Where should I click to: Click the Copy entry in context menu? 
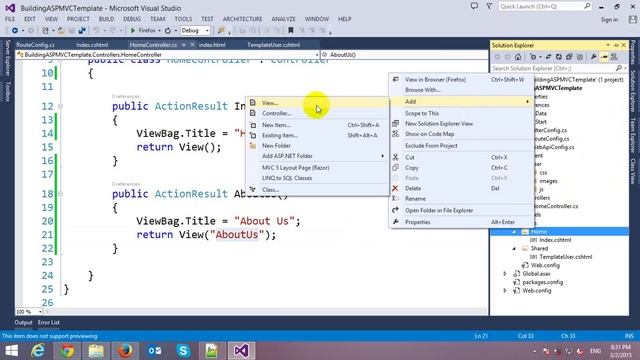461,168
